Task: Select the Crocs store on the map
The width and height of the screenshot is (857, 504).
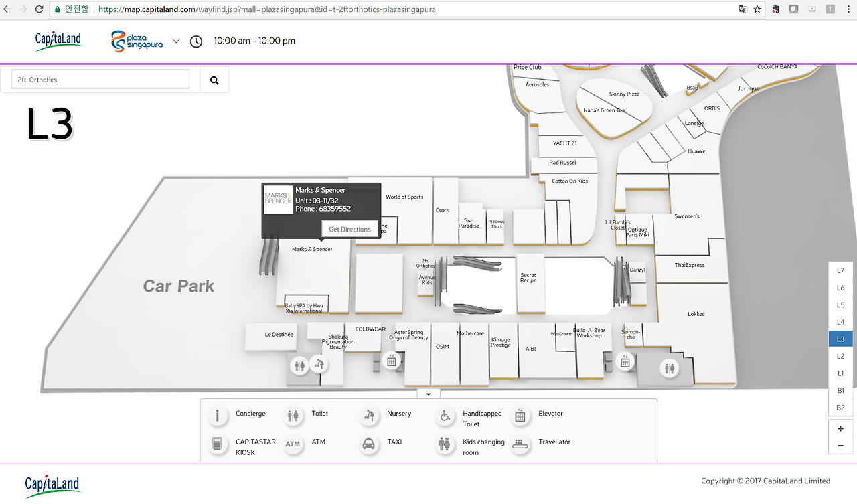Action: point(443,210)
